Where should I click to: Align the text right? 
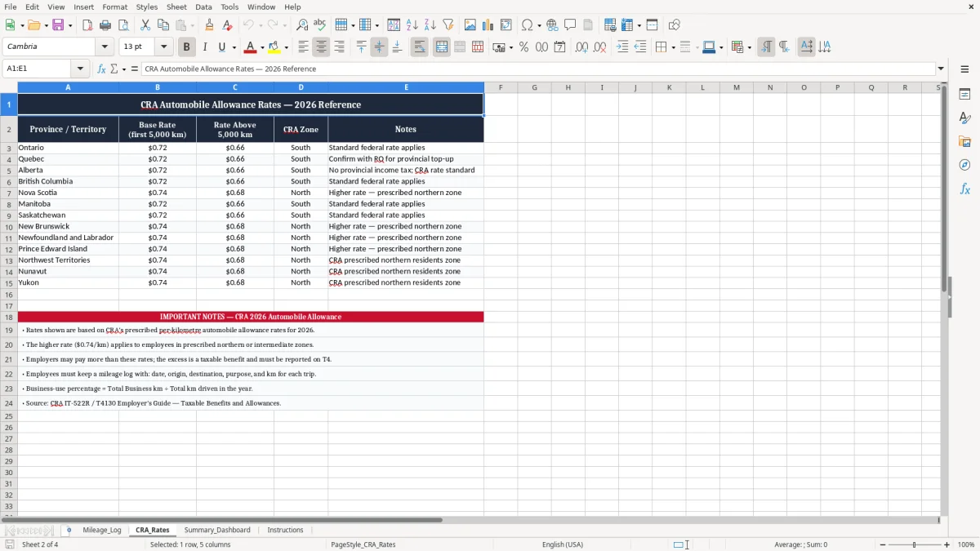(339, 47)
